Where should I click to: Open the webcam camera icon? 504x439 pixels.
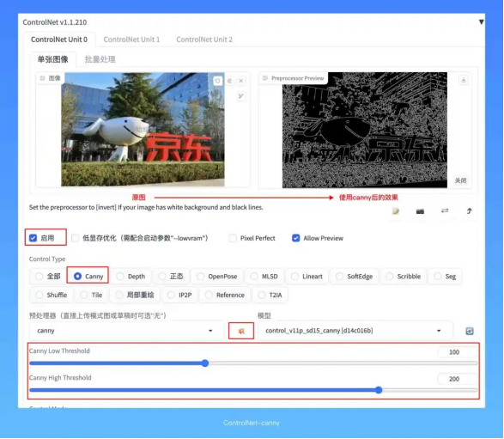tap(420, 211)
